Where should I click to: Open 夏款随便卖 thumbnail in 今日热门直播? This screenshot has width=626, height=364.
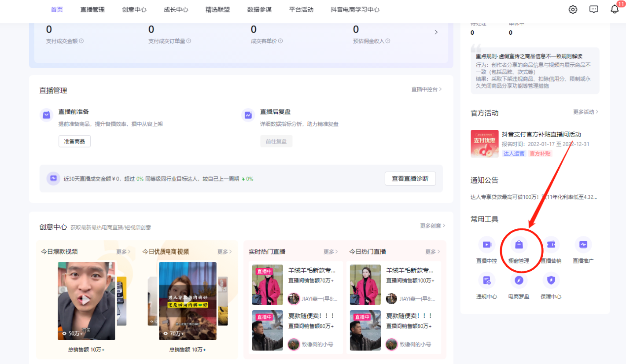click(x=365, y=331)
